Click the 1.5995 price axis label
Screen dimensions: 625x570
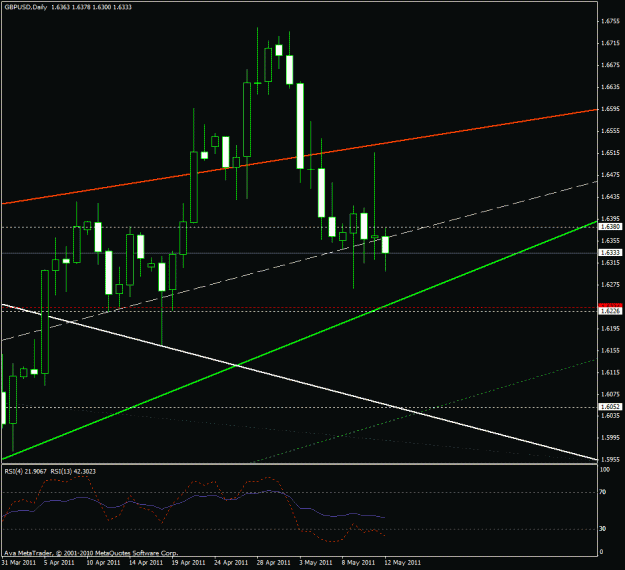coord(611,438)
